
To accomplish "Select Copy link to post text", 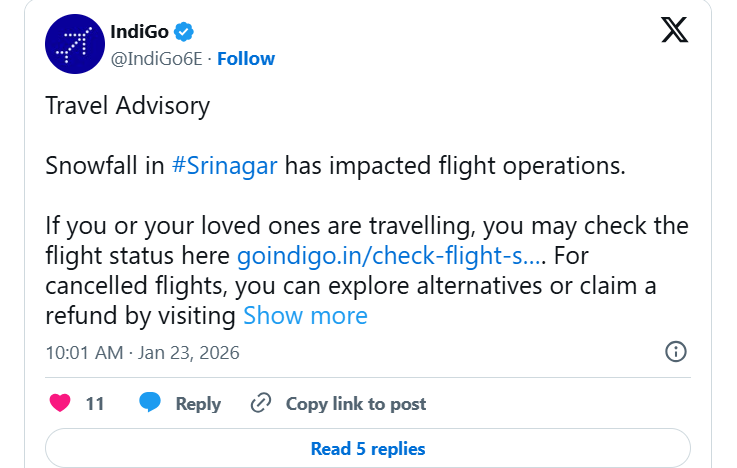I will click(356, 404).
